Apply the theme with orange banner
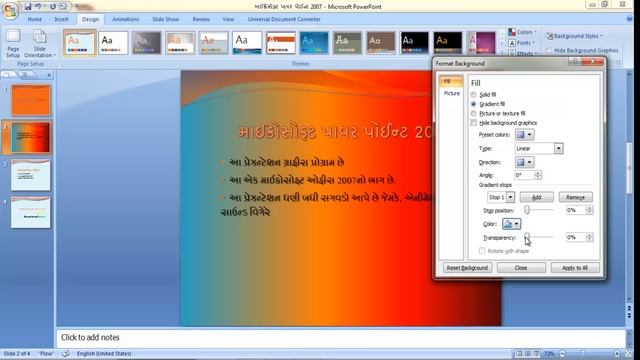640x360 pixels. pos(280,43)
